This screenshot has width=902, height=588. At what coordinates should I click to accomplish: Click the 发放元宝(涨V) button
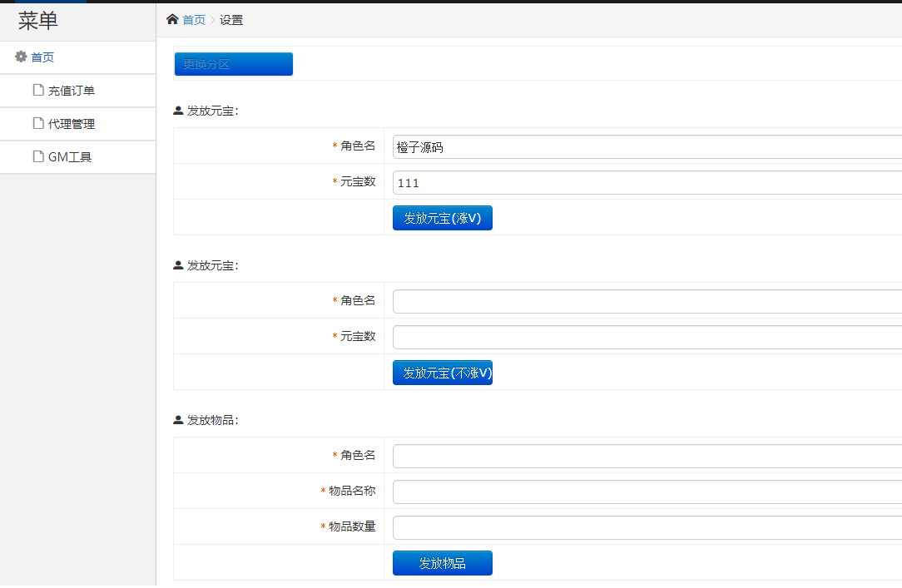pos(442,218)
